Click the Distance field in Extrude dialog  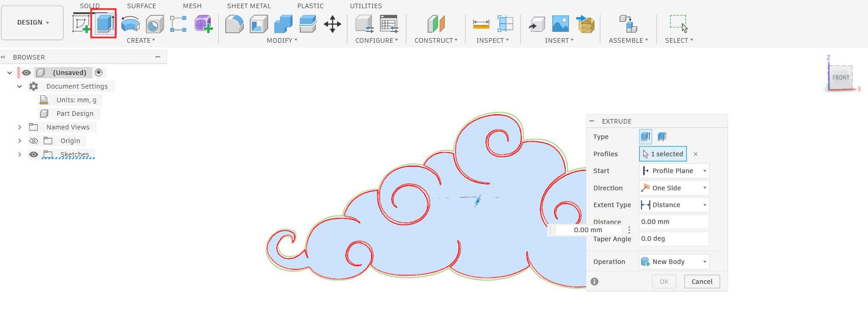tap(674, 222)
